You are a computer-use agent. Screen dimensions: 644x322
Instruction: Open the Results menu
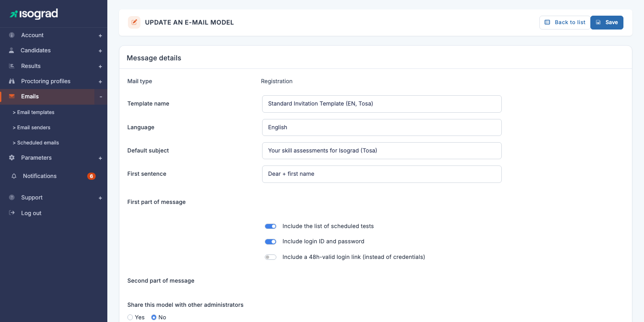31,66
